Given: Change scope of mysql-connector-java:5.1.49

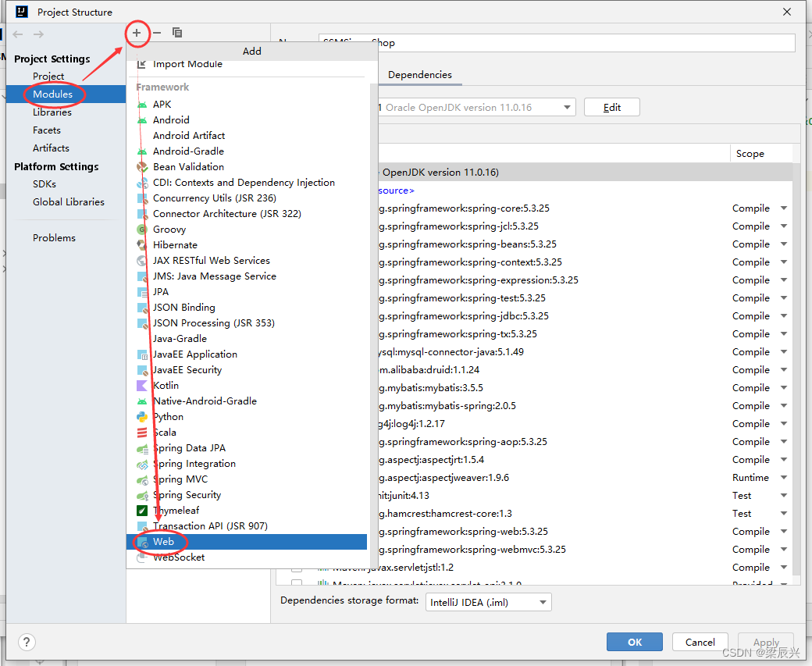Looking at the screenshot, I should point(784,352).
